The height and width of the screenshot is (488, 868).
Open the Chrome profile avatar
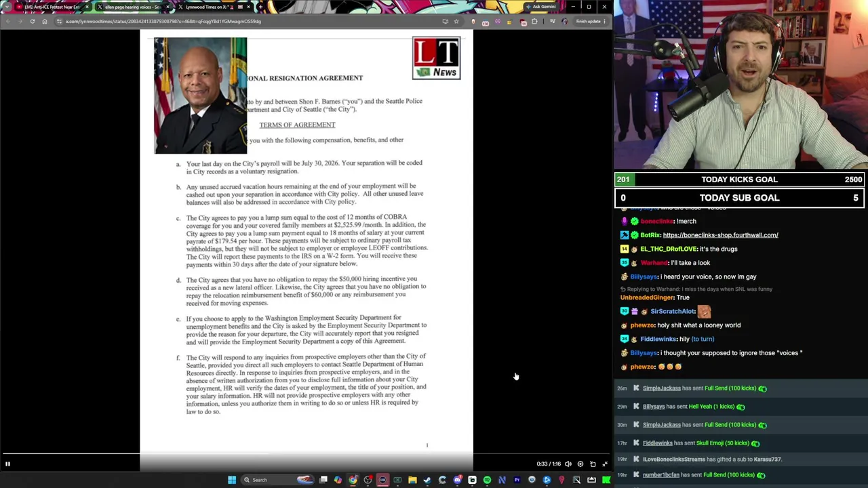[565, 21]
